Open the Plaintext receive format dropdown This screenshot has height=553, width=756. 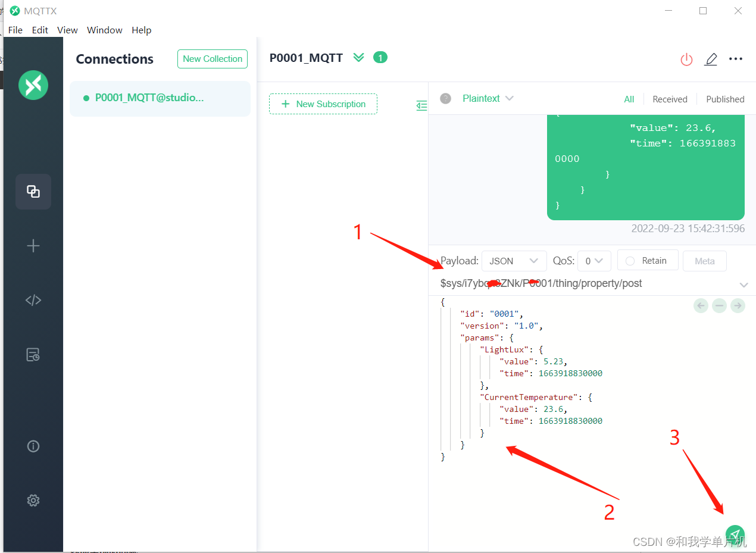488,99
